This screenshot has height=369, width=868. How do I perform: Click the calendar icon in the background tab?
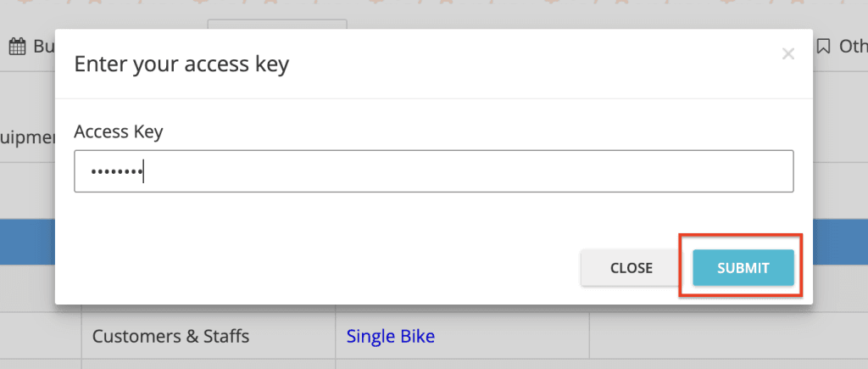point(17,47)
